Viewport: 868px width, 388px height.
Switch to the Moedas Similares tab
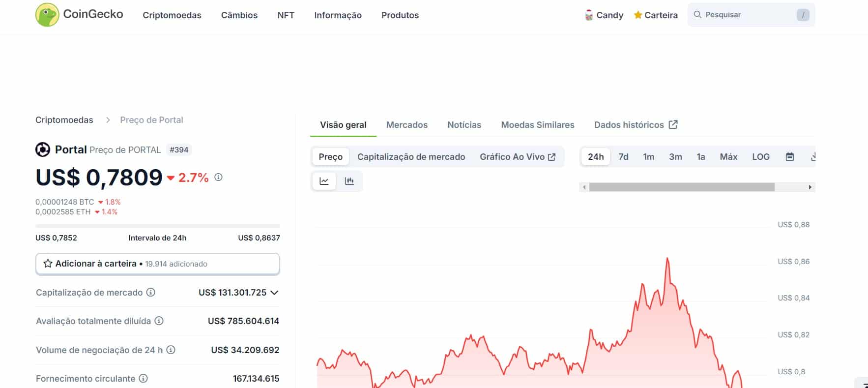pyautogui.click(x=538, y=125)
